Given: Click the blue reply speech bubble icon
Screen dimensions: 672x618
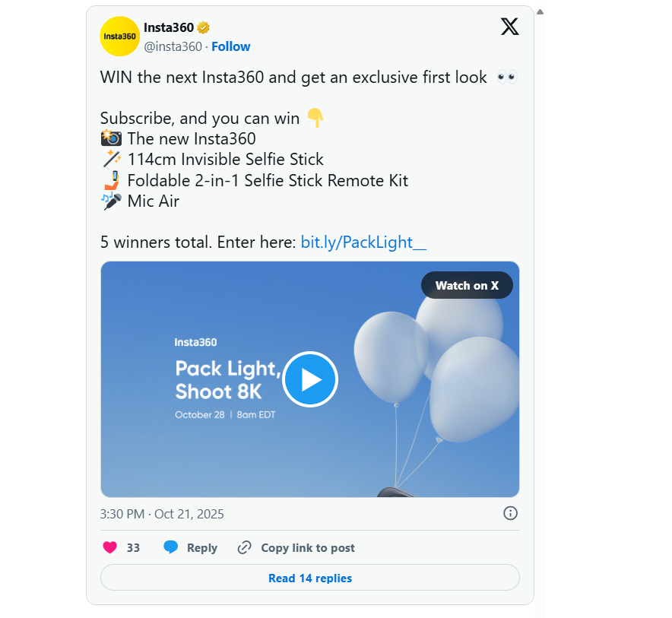Looking at the screenshot, I should (171, 547).
